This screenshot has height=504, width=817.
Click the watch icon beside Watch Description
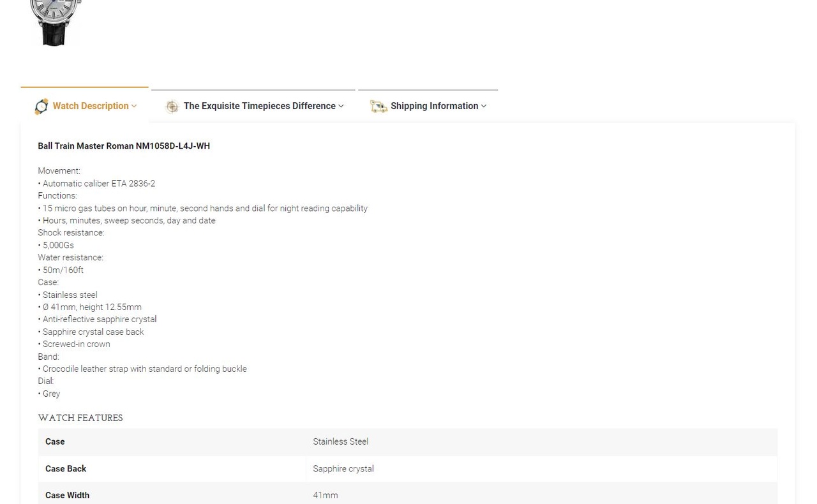click(41, 107)
